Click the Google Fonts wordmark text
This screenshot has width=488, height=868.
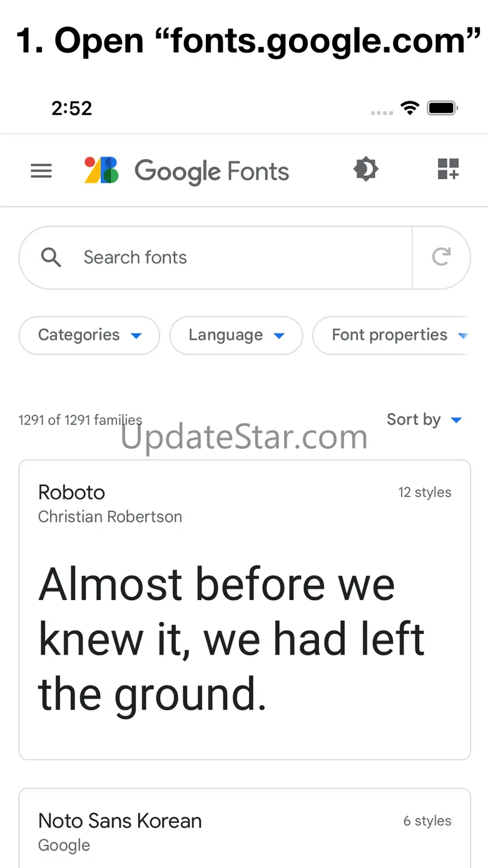tap(211, 171)
